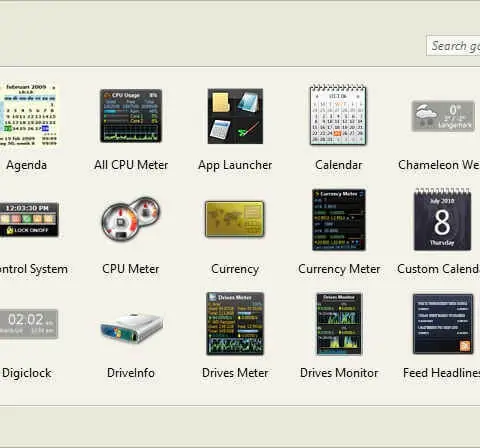This screenshot has width=480, height=448.
Task: Select the Digiclock gadget icon
Action: [x=29, y=324]
